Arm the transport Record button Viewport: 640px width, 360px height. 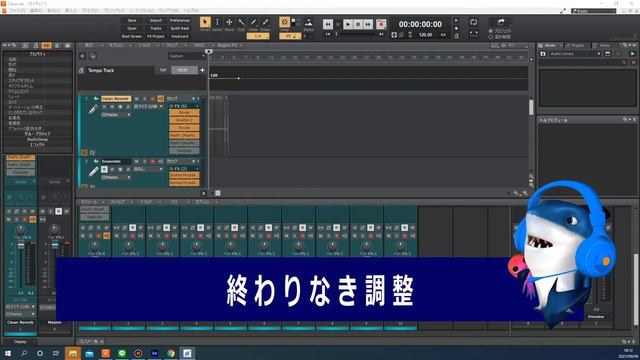[381, 24]
